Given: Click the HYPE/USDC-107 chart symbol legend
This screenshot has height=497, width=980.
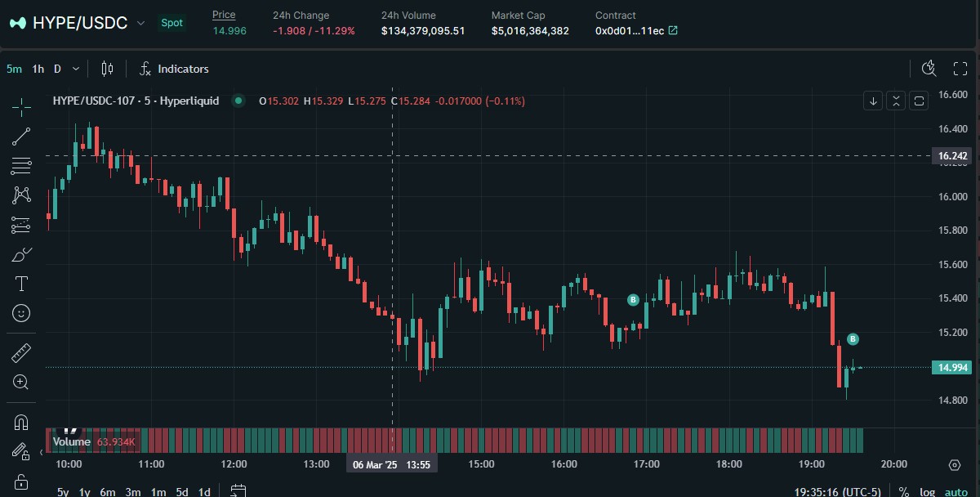Looking at the screenshot, I should [x=136, y=101].
